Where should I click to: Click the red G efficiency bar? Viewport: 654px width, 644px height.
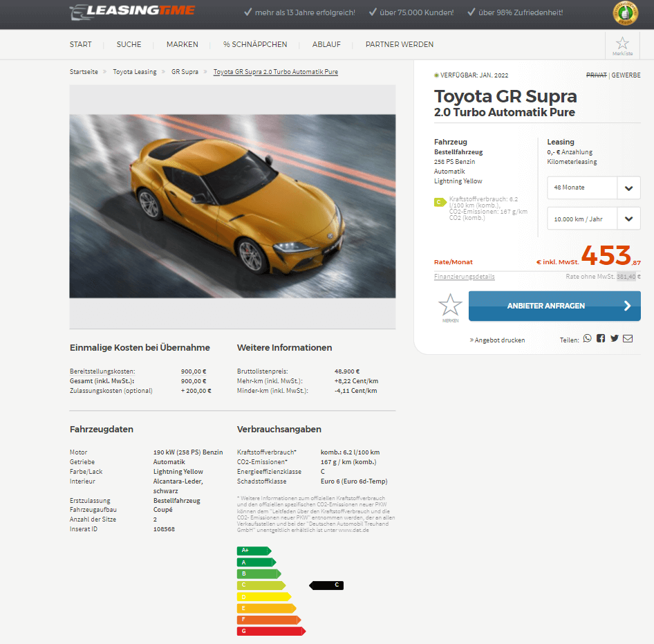(x=271, y=631)
